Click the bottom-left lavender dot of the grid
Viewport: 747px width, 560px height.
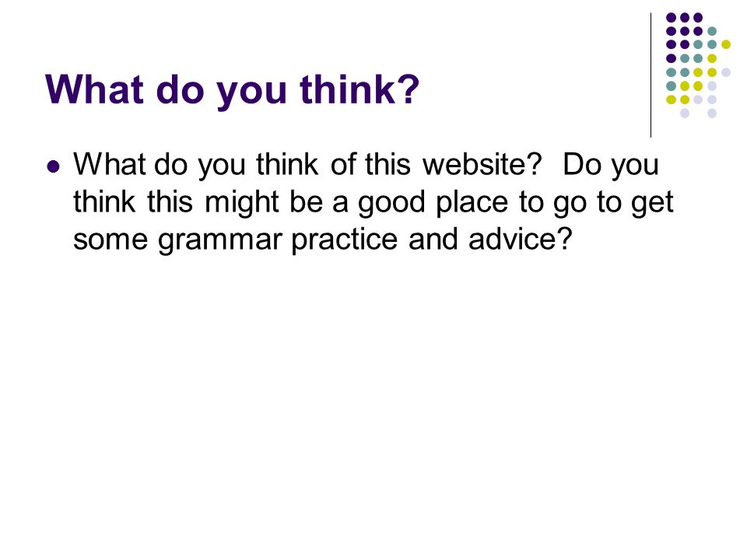(x=685, y=114)
